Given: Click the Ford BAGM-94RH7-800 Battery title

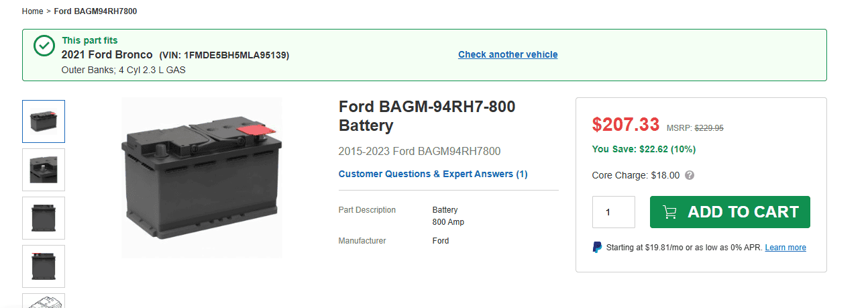Looking at the screenshot, I should pyautogui.click(x=427, y=116).
